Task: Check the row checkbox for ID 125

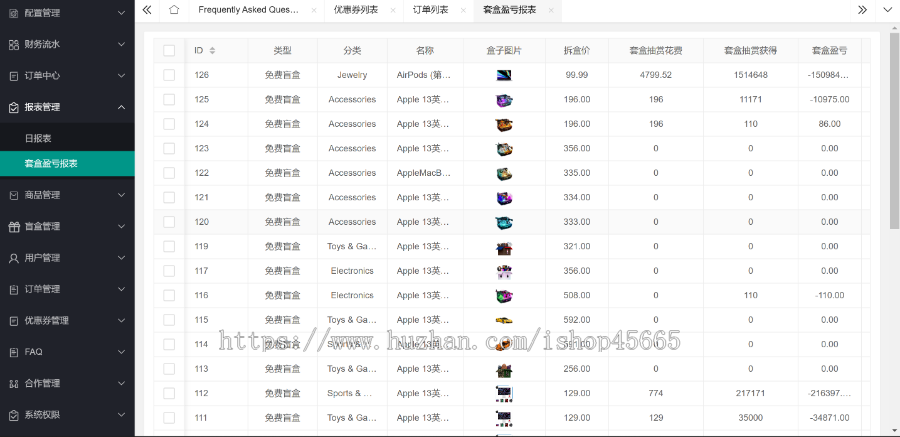Action: coord(169,100)
